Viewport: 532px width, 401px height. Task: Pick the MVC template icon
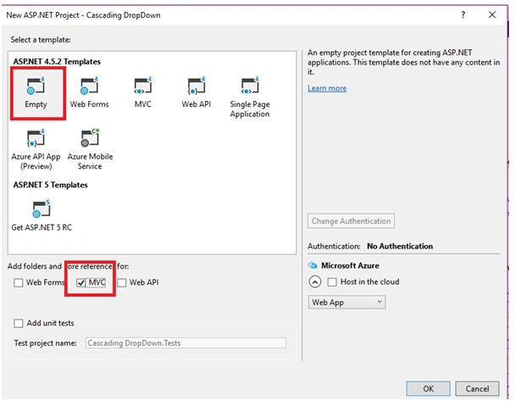pos(143,86)
